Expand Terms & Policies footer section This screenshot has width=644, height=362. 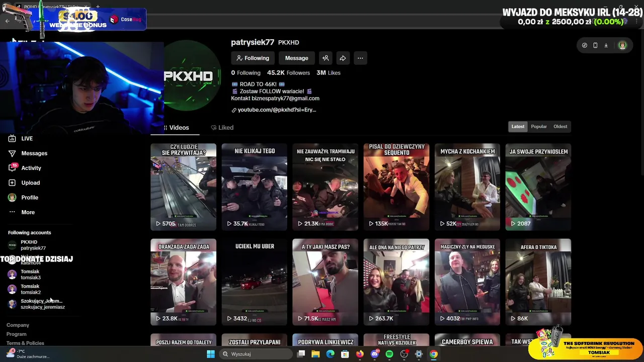click(x=25, y=343)
